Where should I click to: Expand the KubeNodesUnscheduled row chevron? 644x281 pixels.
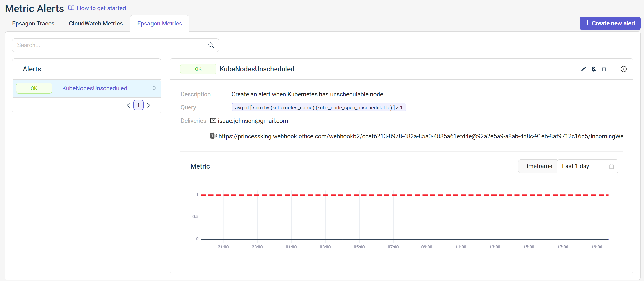coord(154,88)
